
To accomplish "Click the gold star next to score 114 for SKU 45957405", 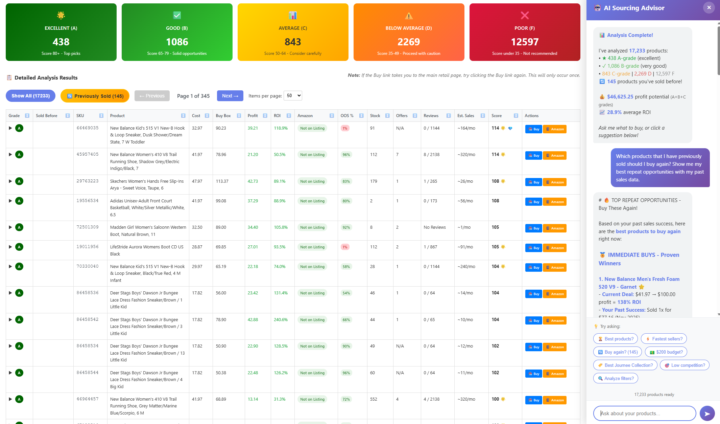I will click(503, 154).
